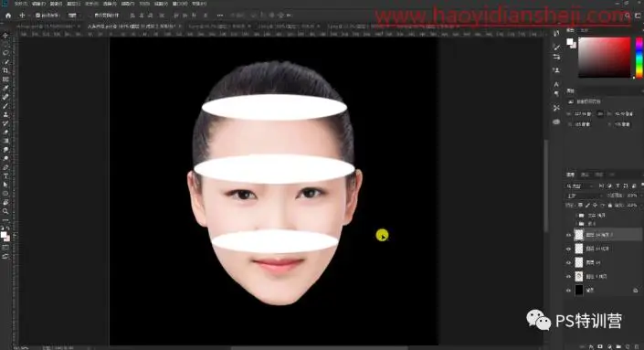Open the Window menu
The height and width of the screenshot is (350, 644).
pos(180,4)
